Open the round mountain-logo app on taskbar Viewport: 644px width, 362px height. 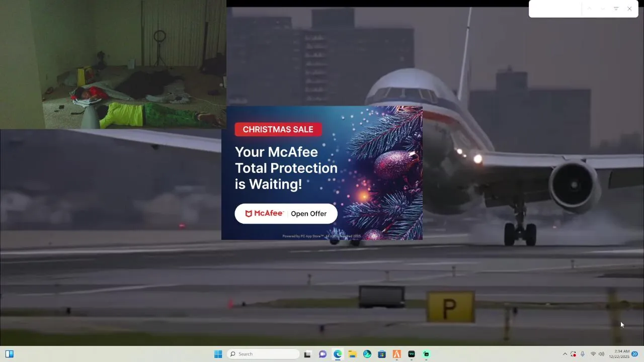[367, 354]
